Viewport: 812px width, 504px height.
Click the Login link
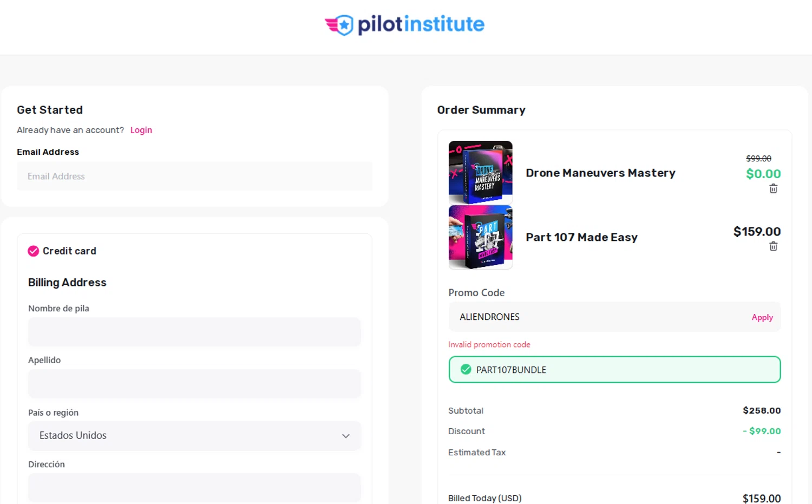(141, 130)
